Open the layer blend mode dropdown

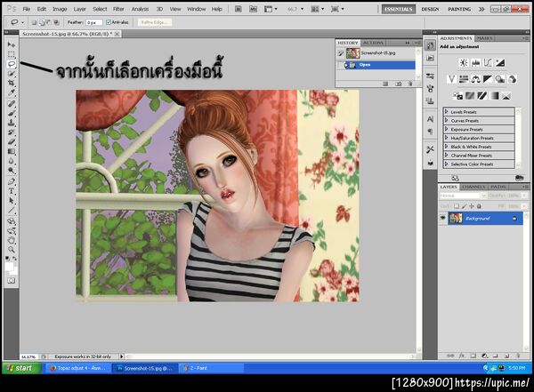pos(463,196)
